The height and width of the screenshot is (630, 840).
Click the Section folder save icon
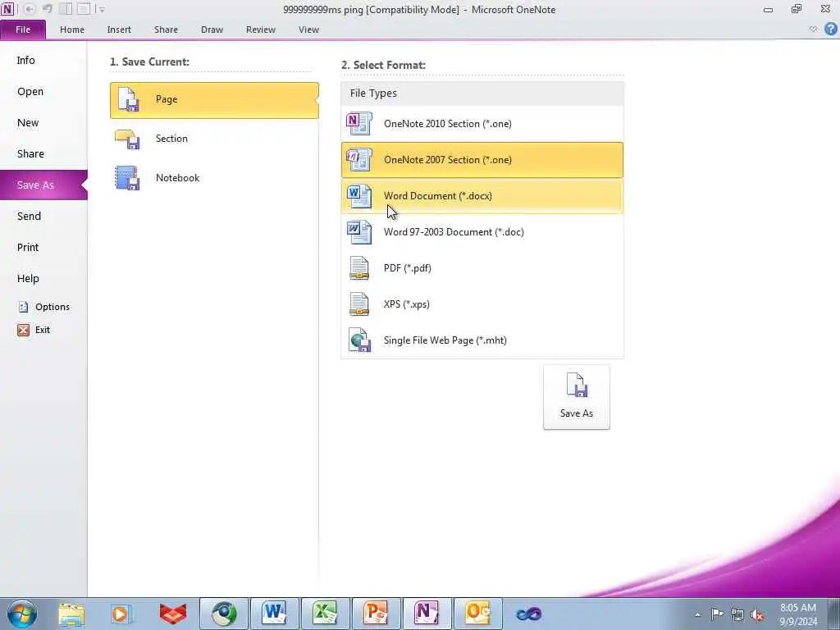pyautogui.click(x=127, y=139)
